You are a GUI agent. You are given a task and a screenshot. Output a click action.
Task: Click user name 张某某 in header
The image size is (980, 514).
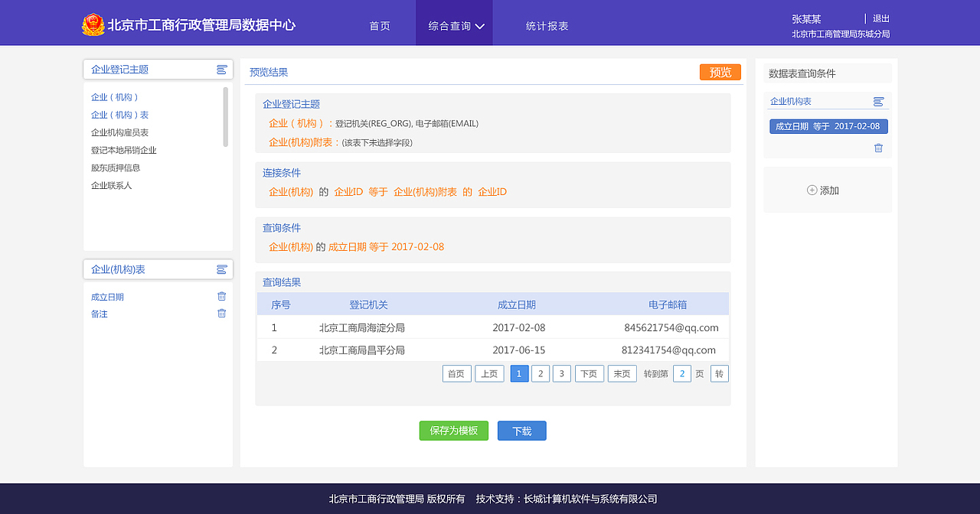806,18
